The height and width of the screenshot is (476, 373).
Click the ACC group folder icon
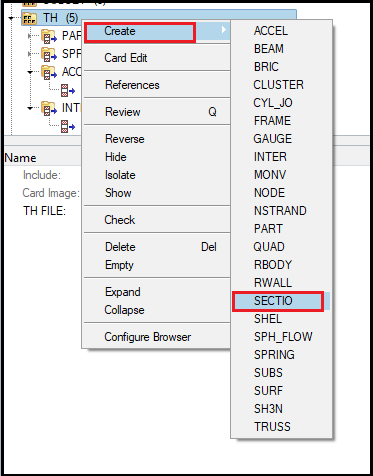[49, 72]
